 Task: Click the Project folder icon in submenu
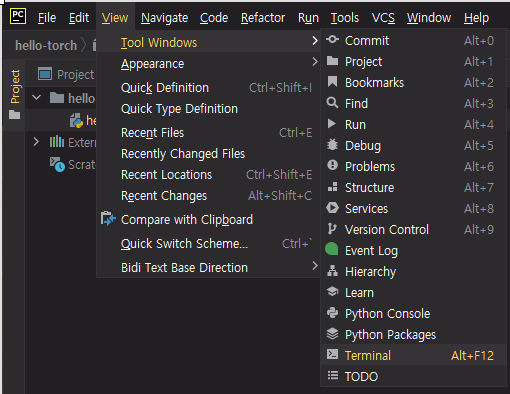click(x=332, y=61)
